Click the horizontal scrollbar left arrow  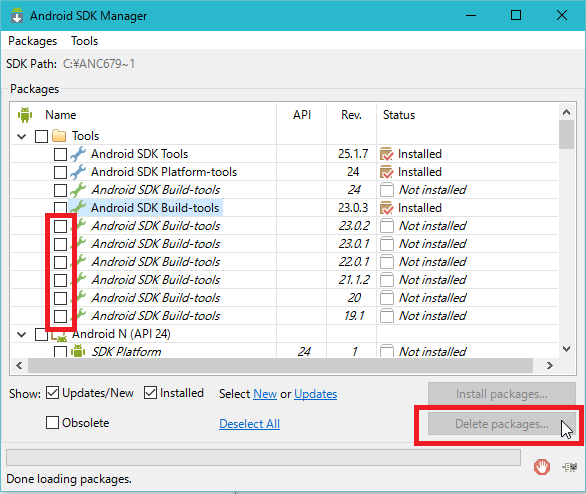pos(19,365)
